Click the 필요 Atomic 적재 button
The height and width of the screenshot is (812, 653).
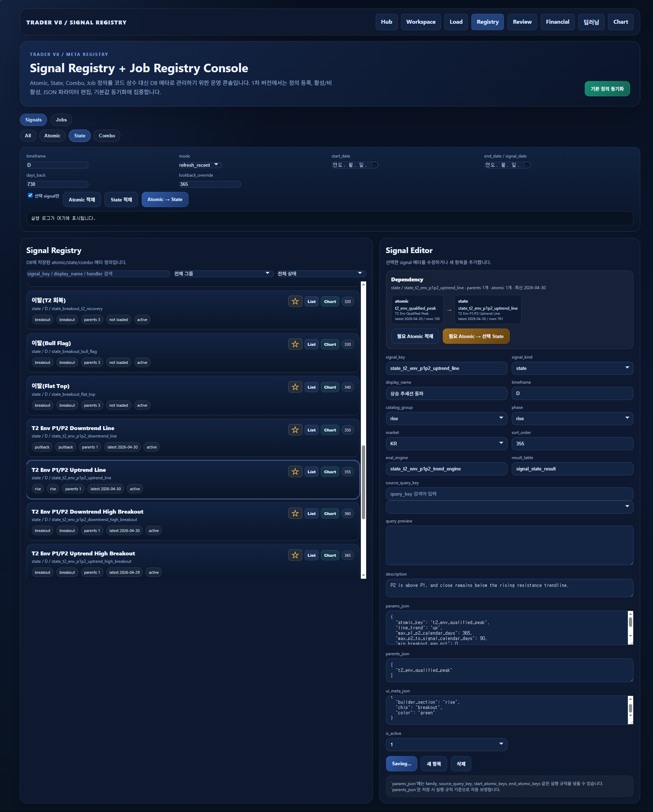click(415, 336)
